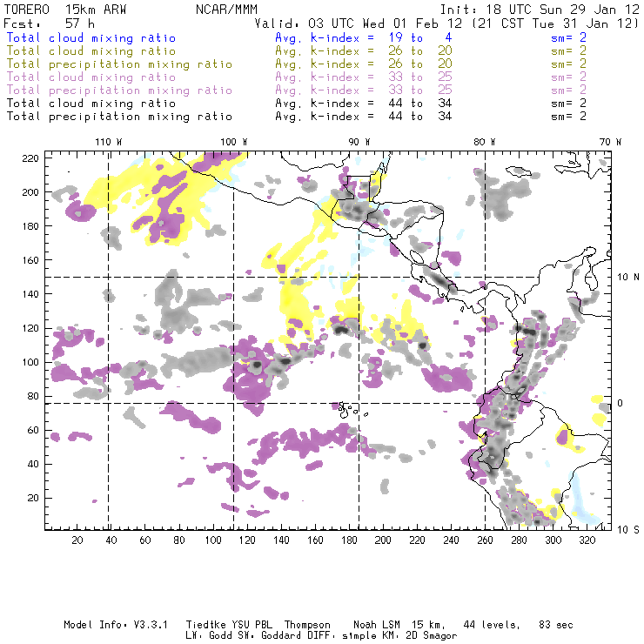The width and height of the screenshot is (644, 644).
Task: Click the x-axis grid value '320'
Action: 587,540
